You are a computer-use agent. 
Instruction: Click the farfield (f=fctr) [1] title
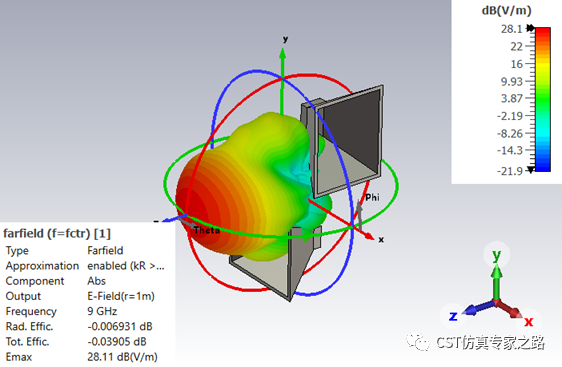[57, 234]
